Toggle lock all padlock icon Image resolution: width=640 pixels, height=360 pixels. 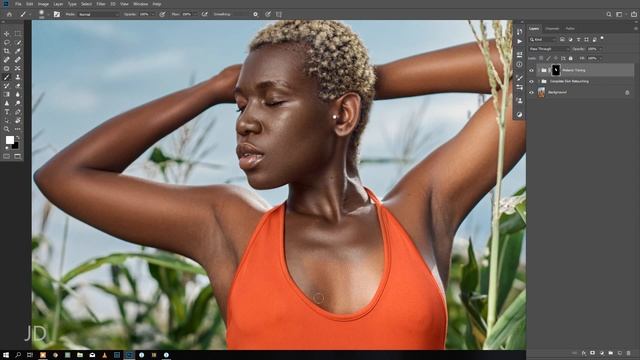click(x=571, y=58)
